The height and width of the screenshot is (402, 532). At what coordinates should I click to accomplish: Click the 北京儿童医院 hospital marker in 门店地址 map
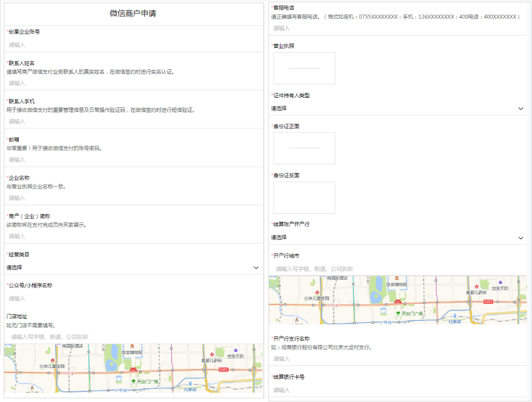pyautogui.click(x=53, y=360)
